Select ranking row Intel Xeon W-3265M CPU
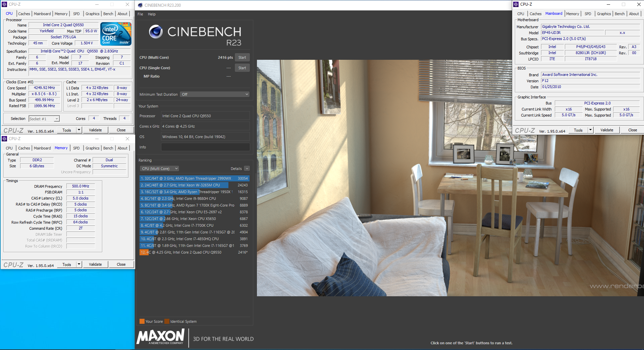 point(194,185)
